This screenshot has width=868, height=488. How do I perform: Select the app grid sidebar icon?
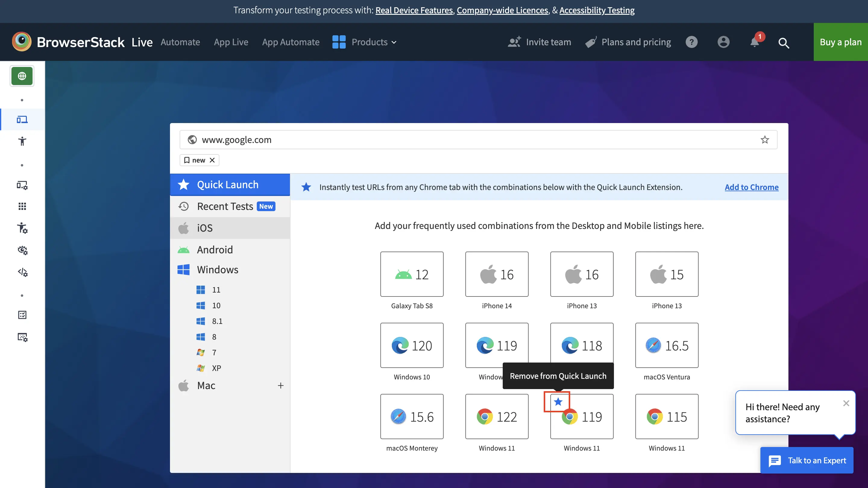point(22,206)
